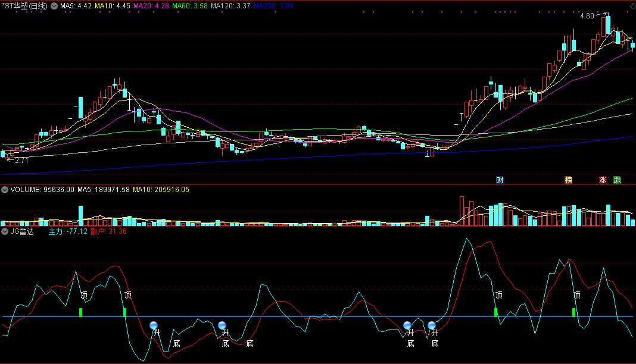This screenshot has height=364, width=636.
Task: Click the leftmost 顶 signal marker
Action: (84, 295)
